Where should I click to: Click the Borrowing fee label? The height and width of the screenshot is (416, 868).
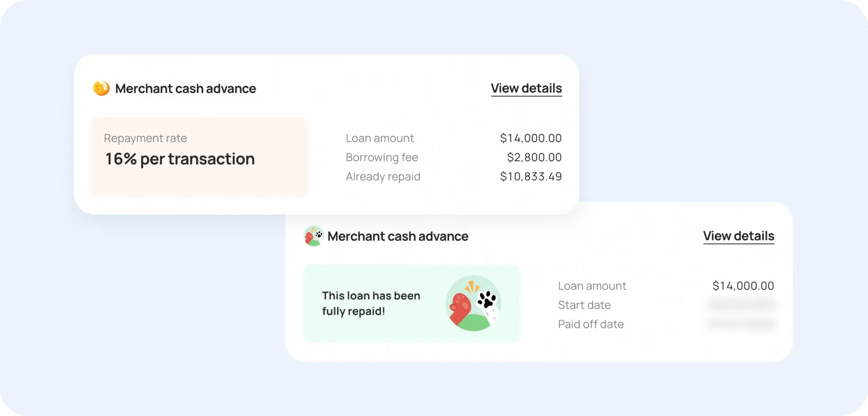pos(382,157)
